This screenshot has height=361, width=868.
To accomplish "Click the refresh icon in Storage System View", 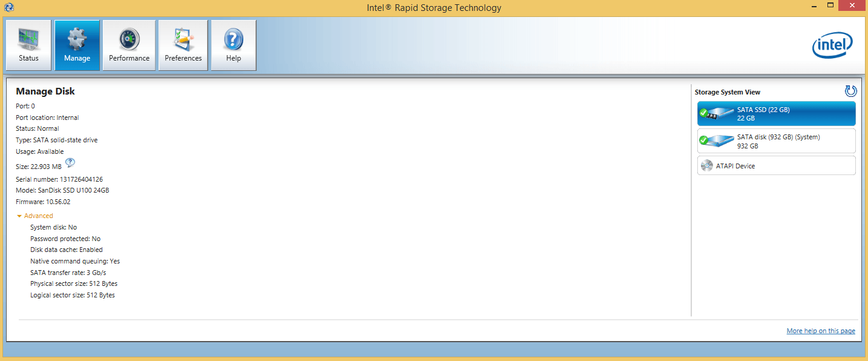I will [851, 91].
